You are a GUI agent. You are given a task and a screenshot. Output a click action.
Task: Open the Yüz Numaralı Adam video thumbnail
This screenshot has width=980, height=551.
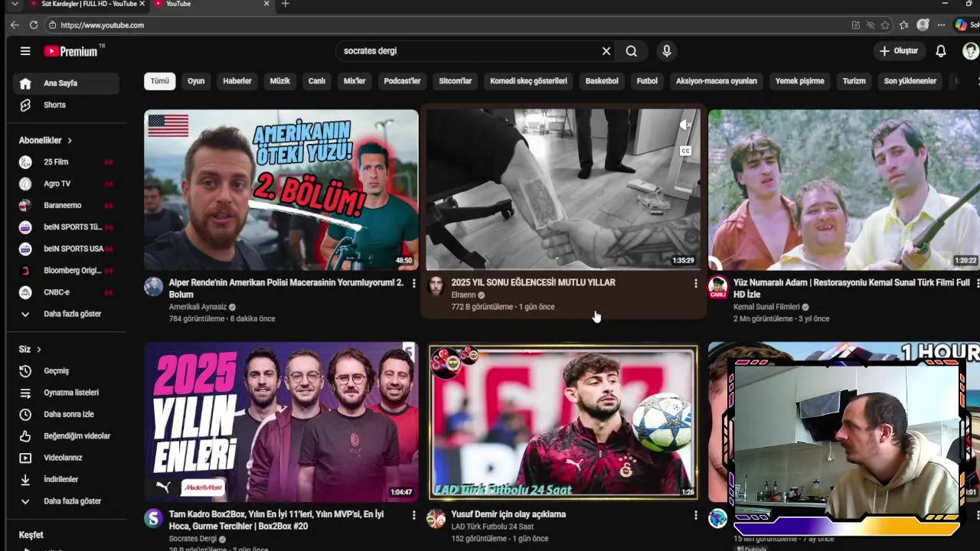pyautogui.click(x=844, y=190)
